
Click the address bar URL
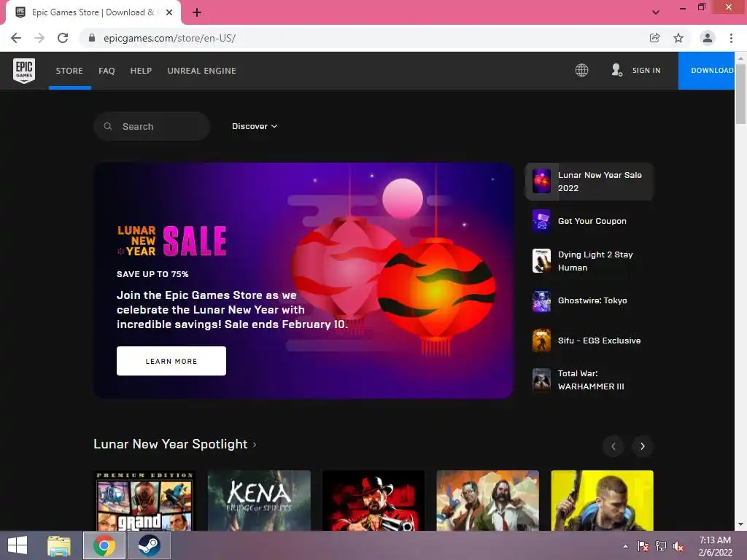[169, 38]
